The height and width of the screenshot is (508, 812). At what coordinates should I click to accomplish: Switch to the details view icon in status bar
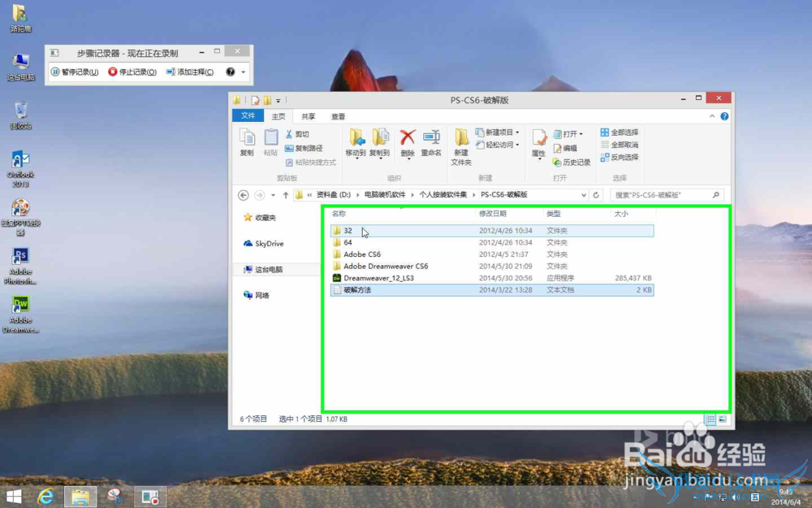[x=710, y=419]
